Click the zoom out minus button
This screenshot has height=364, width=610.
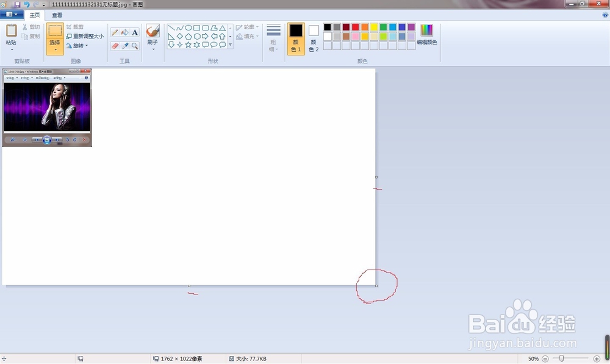click(545, 359)
